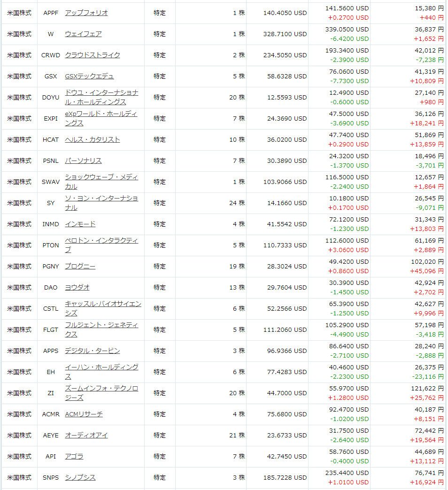Screen dimensions: 448x490
Task: Open the プログニー stock link
Action: click(80, 266)
